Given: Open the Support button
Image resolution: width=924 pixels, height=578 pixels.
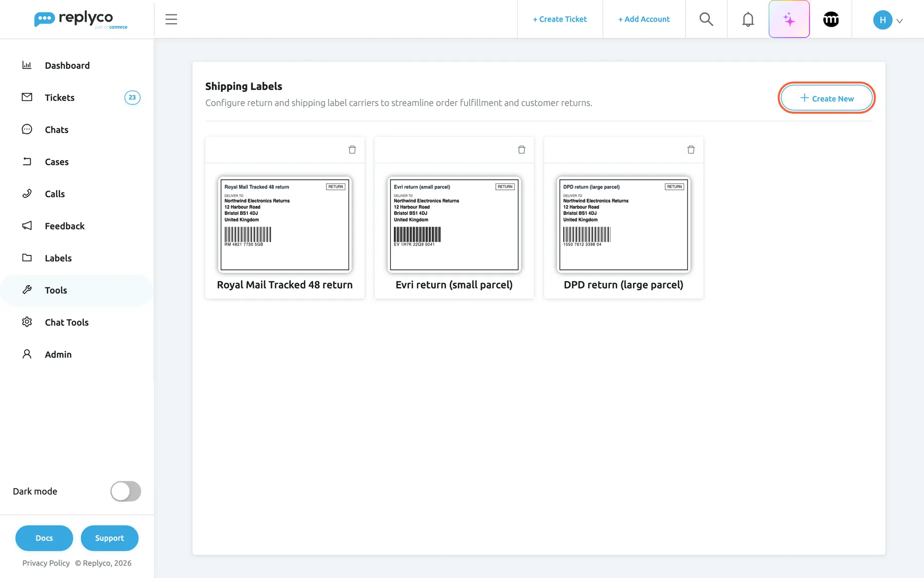Looking at the screenshot, I should coord(109,538).
